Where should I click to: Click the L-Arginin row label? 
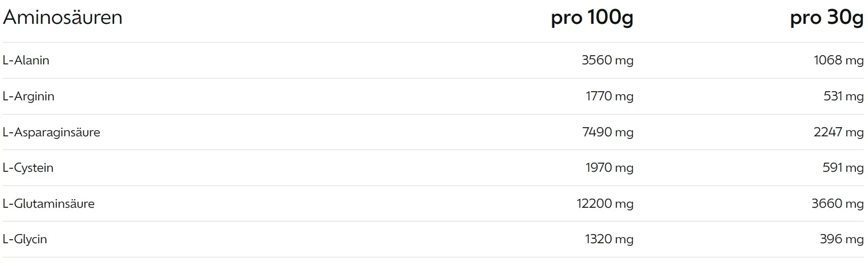pyautogui.click(x=28, y=96)
